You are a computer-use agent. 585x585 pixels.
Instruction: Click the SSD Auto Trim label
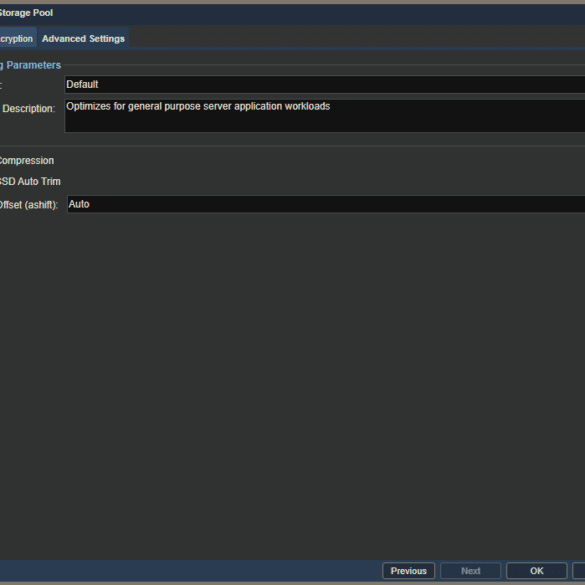(30, 181)
